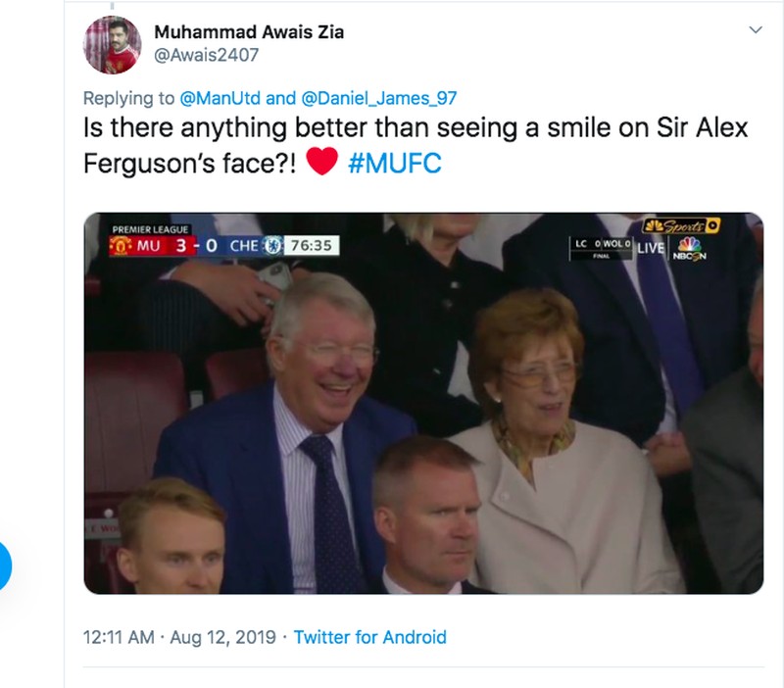Click the Manchester United crest on scoreboard
This screenshot has height=688, width=784.
pyautogui.click(x=122, y=245)
